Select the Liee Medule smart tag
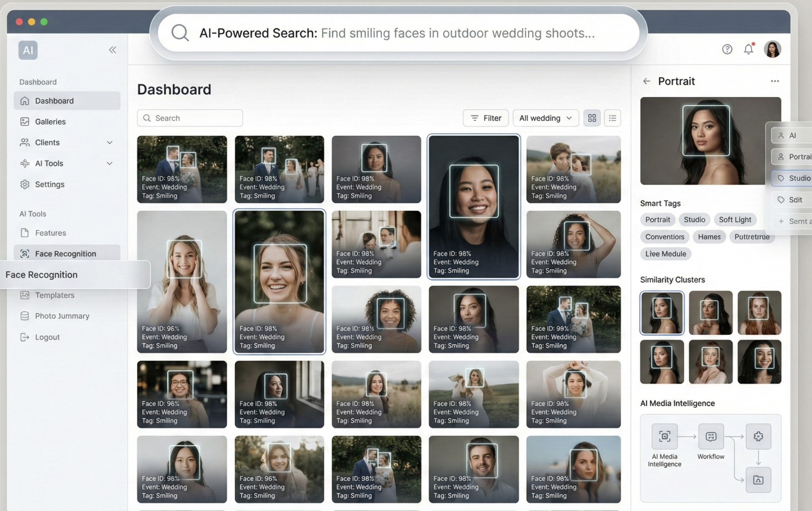Screen dimensions: 812x511 coord(665,254)
